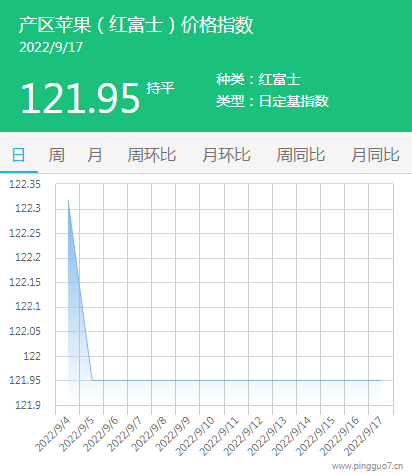The width and height of the screenshot is (412, 475).
Task: Click the 种类：红富士 label
Action: click(x=258, y=79)
